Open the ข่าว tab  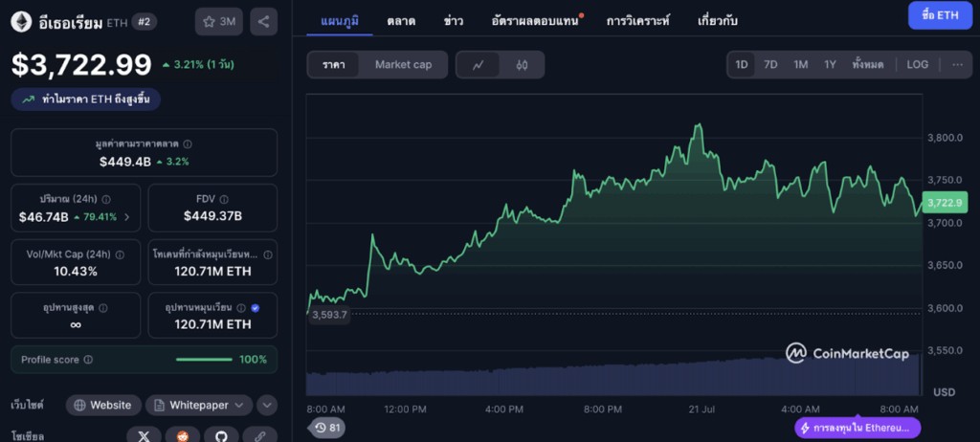click(454, 21)
